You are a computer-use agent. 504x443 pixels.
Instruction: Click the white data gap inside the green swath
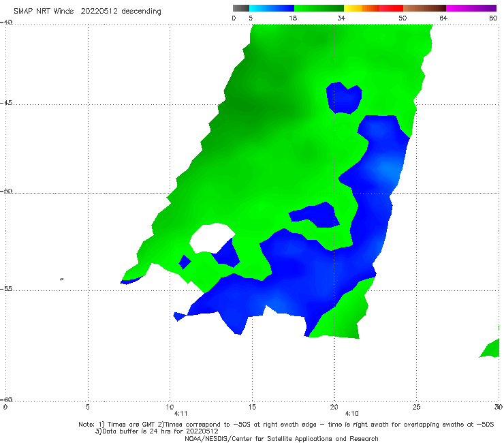click(210, 238)
